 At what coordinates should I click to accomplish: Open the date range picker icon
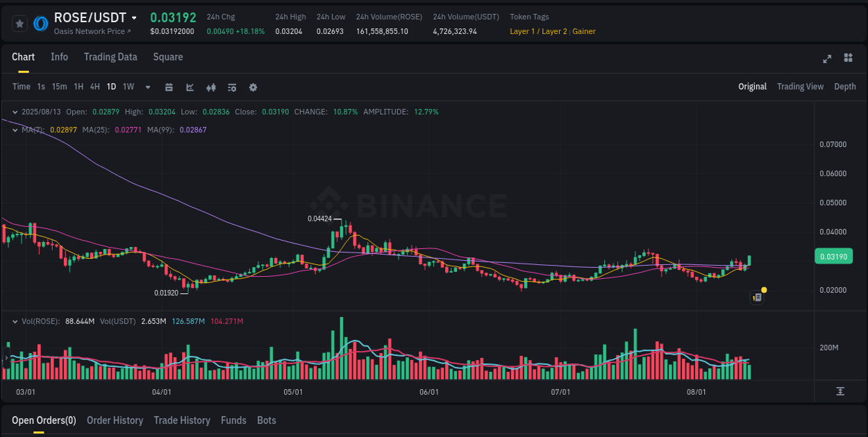[x=169, y=87]
